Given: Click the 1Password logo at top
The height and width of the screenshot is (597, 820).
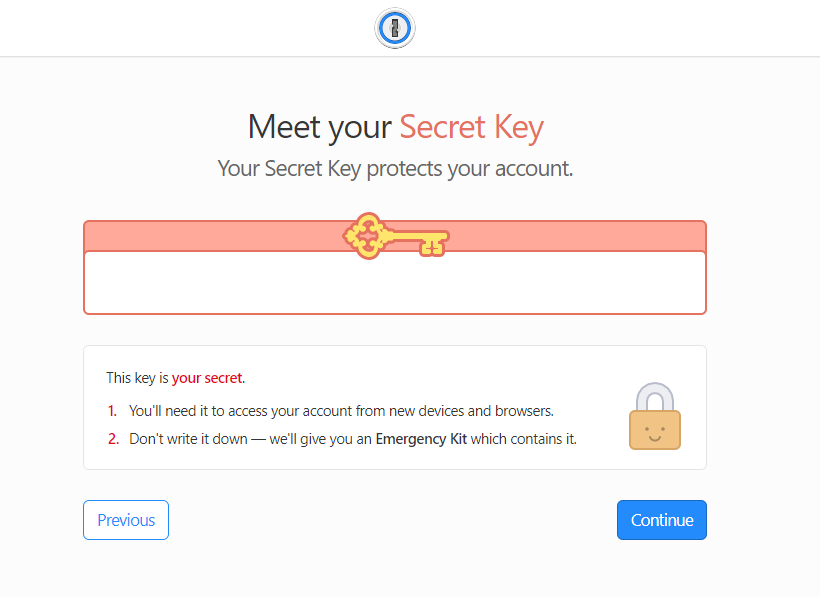Looking at the screenshot, I should (395, 28).
